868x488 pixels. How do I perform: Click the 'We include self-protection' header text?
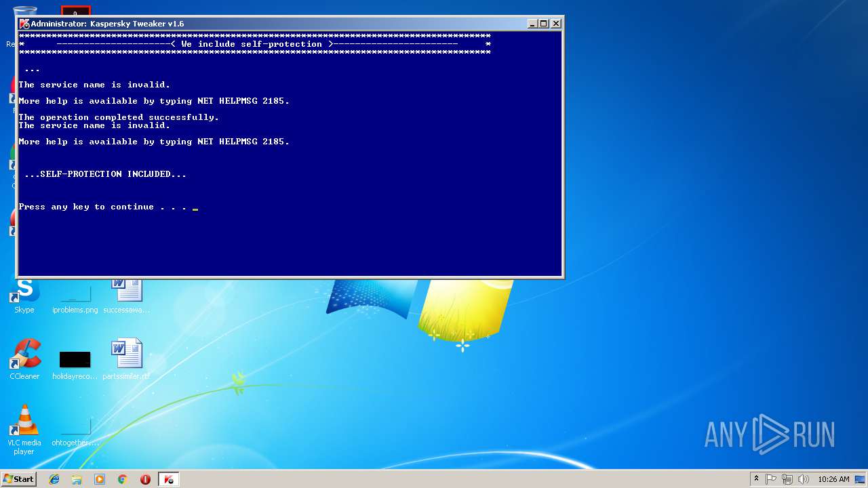click(x=252, y=44)
